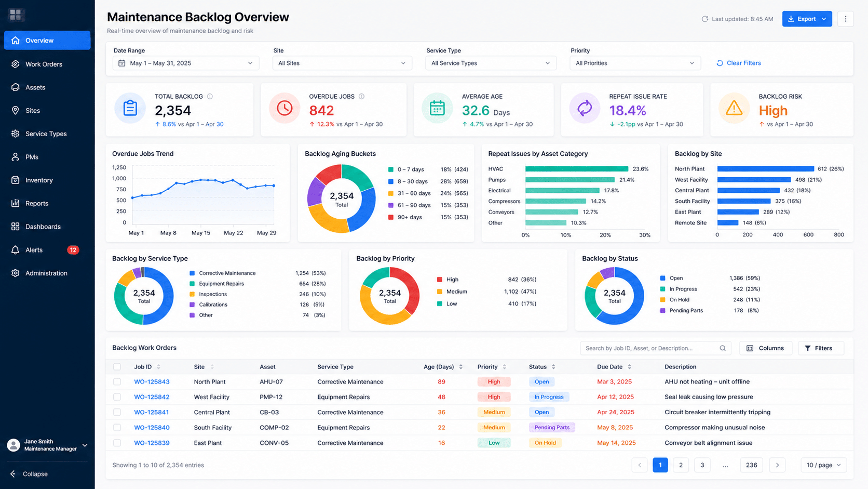Click the Total Backlog info icon

tap(210, 96)
